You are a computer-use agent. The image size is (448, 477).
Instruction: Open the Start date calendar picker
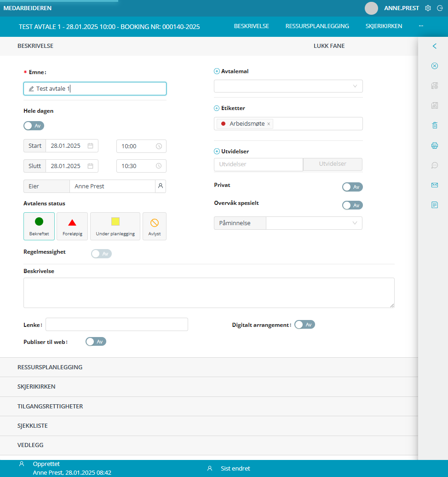tap(91, 146)
